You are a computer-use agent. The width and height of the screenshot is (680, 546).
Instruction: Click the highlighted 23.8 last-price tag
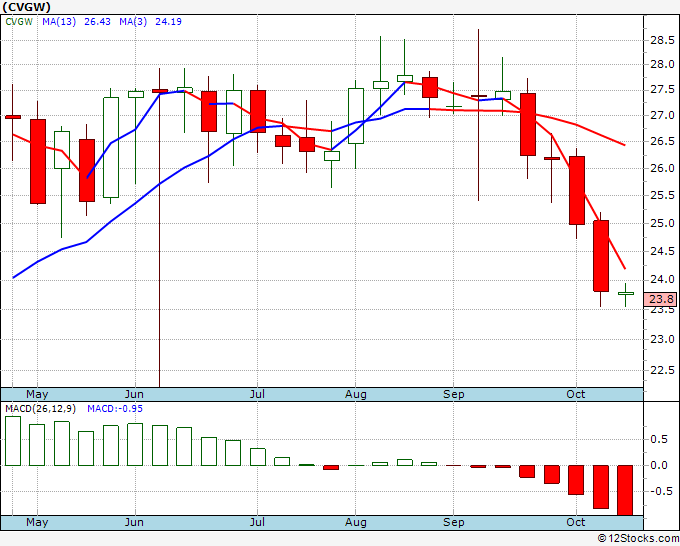pyautogui.click(x=660, y=299)
